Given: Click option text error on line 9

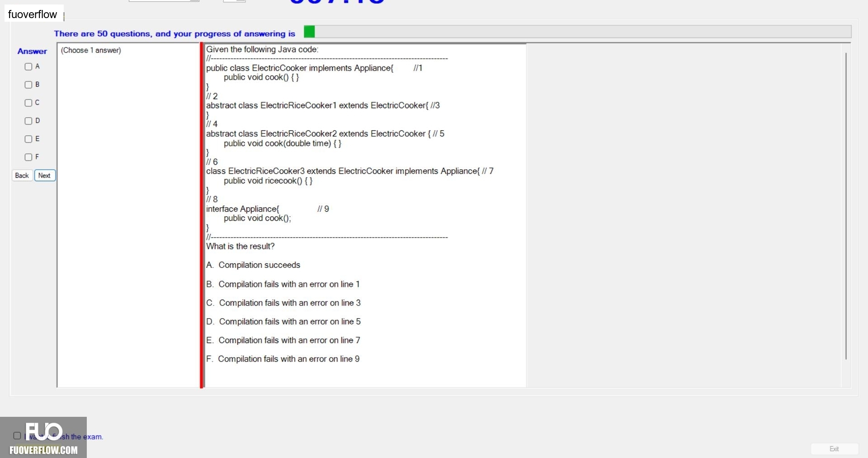Looking at the screenshot, I should (x=289, y=359).
